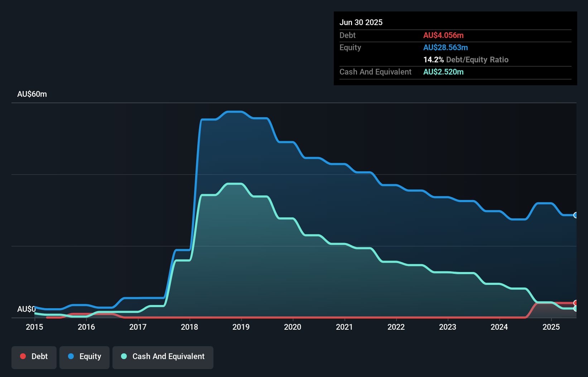Click the AU$60m gridline label
Image resolution: width=588 pixels, height=377 pixels.
click(x=32, y=94)
